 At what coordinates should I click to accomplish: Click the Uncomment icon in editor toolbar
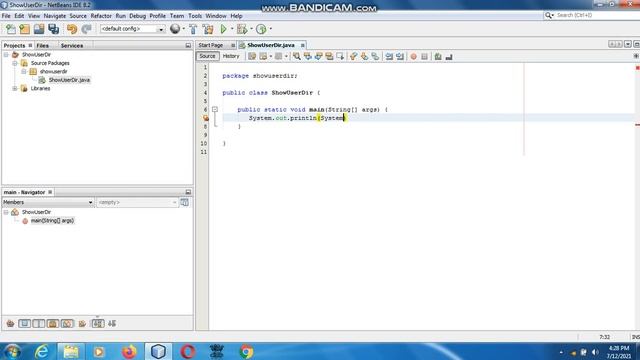pos(449,57)
